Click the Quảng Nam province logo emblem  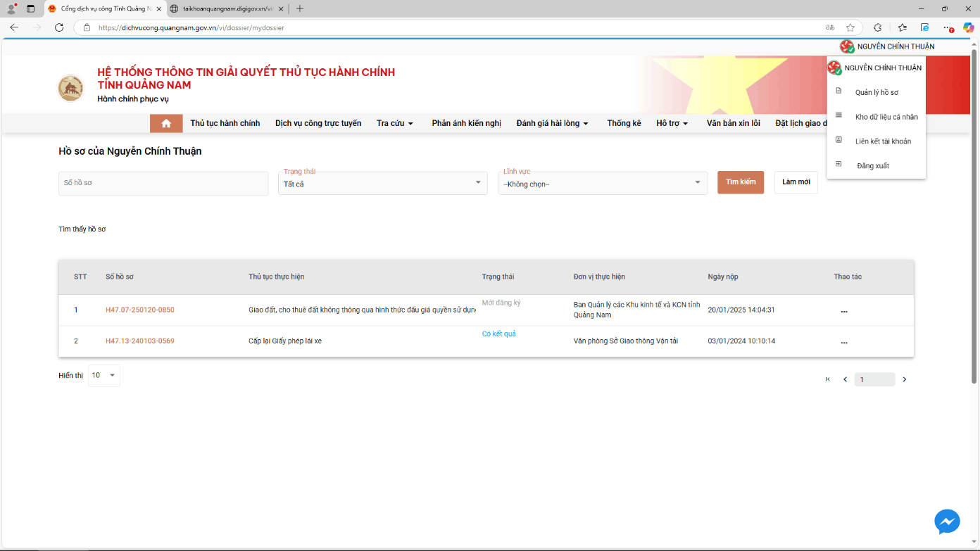(70, 88)
